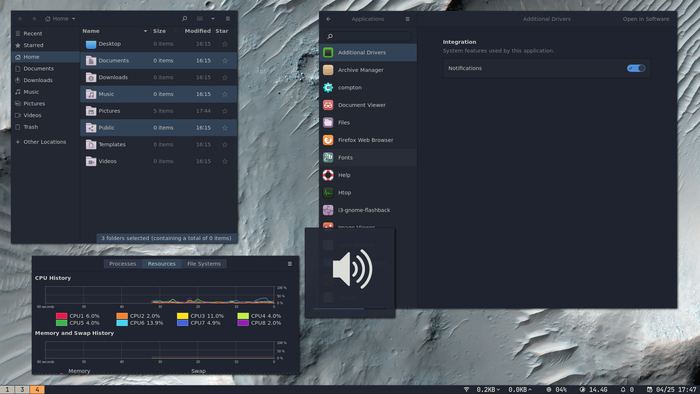Expand the Home path dropdown arrow
The image size is (700, 394).
click(x=74, y=19)
